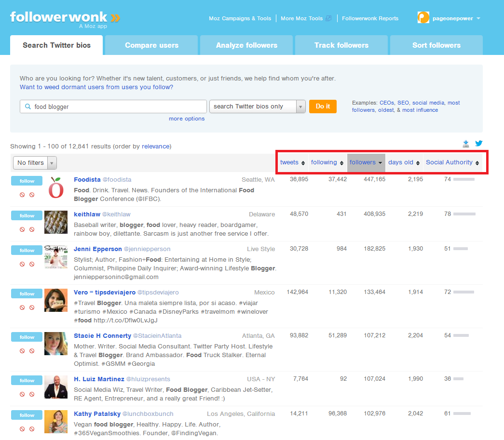Switch to Sort followers tab
Screen dimensions: 504x440
coord(436,45)
